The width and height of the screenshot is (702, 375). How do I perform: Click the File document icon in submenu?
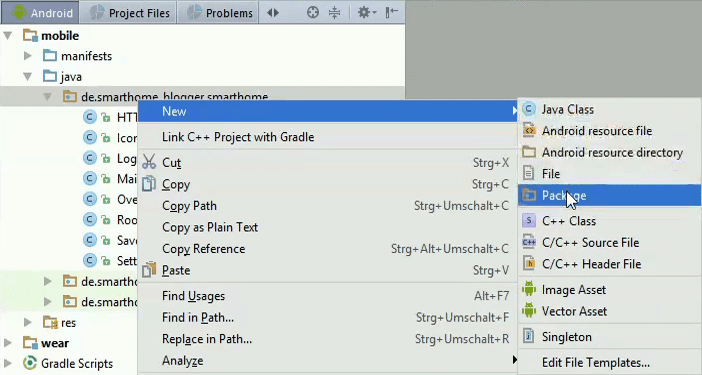pos(529,174)
